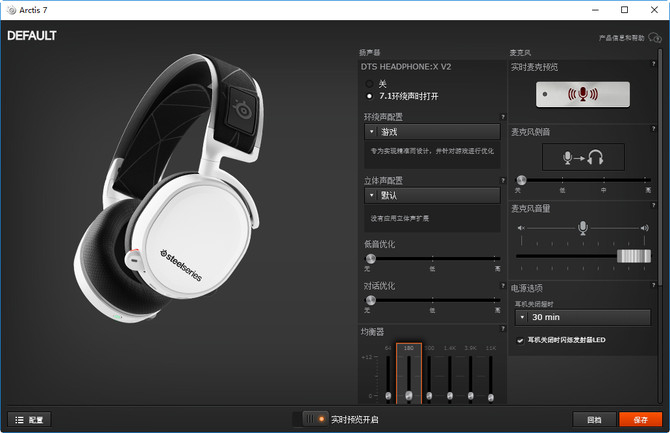The width and height of the screenshot is (670, 433).
Task: Click the 立体声配置 help question mark
Action: click(503, 180)
